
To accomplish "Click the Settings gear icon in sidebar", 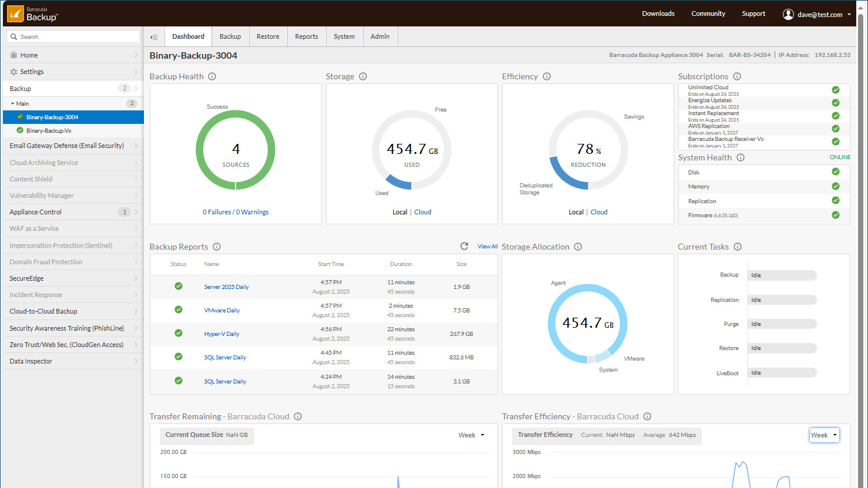I will pos(14,72).
